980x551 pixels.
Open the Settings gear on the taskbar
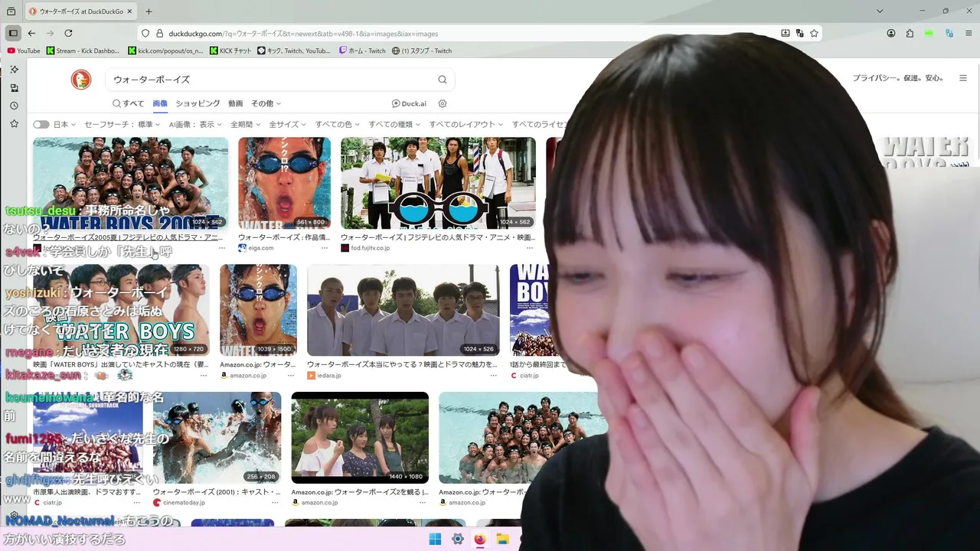tap(457, 539)
